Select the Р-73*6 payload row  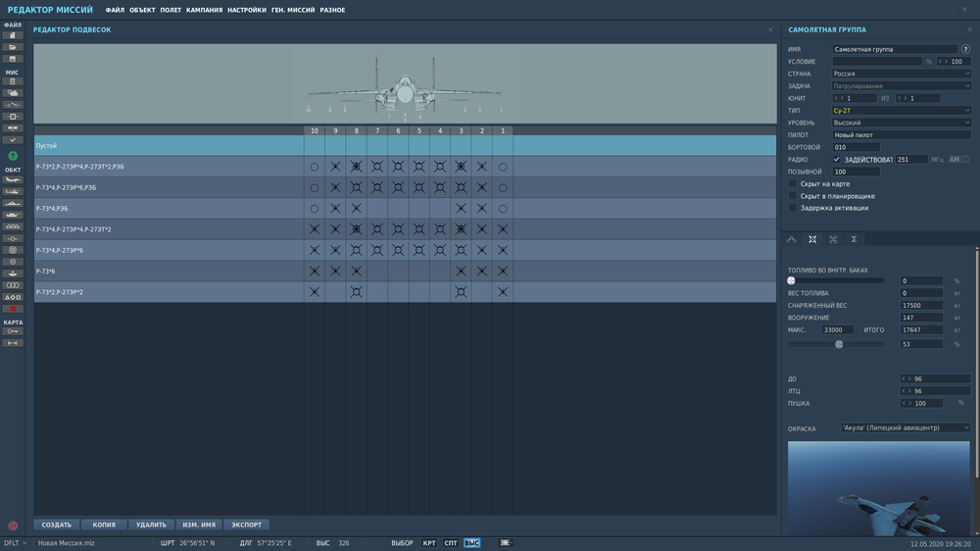(405, 271)
